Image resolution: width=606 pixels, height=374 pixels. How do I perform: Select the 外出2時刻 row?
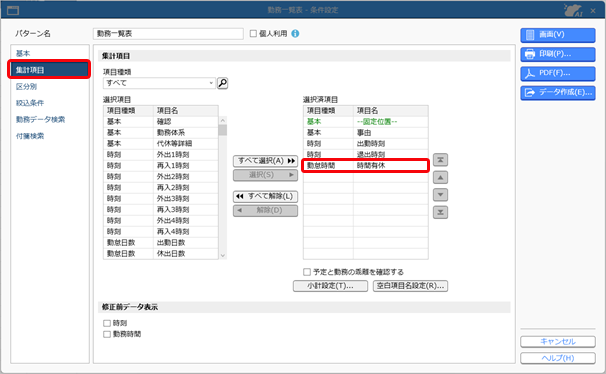pos(161,177)
